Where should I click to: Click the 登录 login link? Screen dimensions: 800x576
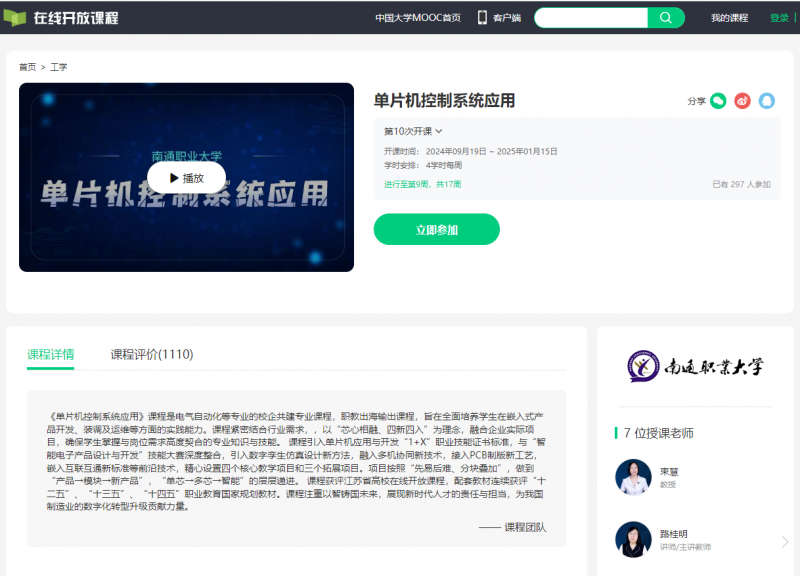click(779, 18)
